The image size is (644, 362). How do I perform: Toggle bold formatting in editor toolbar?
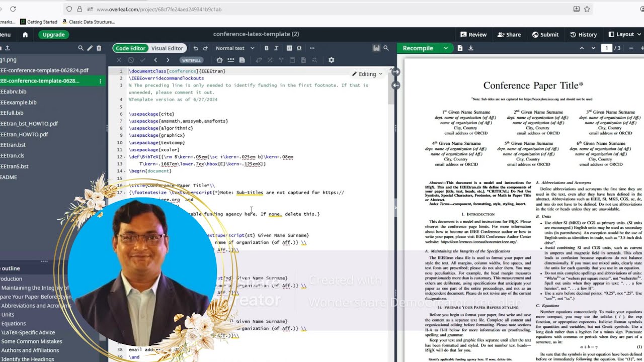[x=266, y=48]
